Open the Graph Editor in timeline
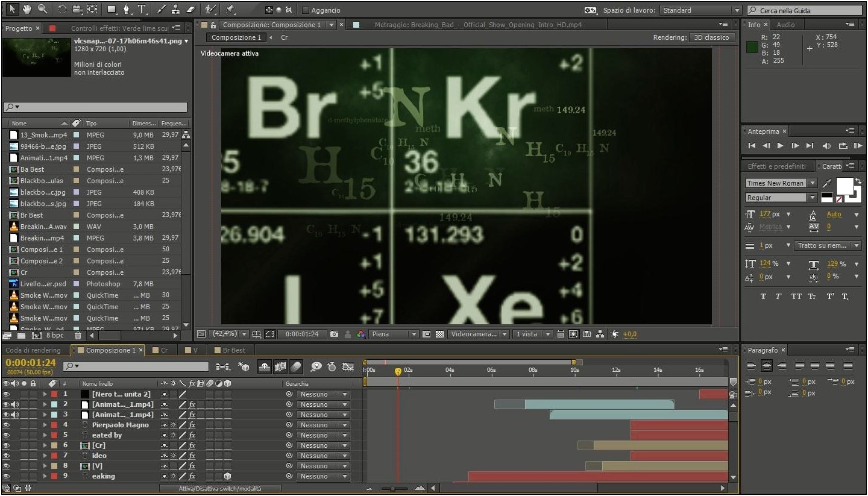Viewport: 868px width, 496px height. point(348,366)
